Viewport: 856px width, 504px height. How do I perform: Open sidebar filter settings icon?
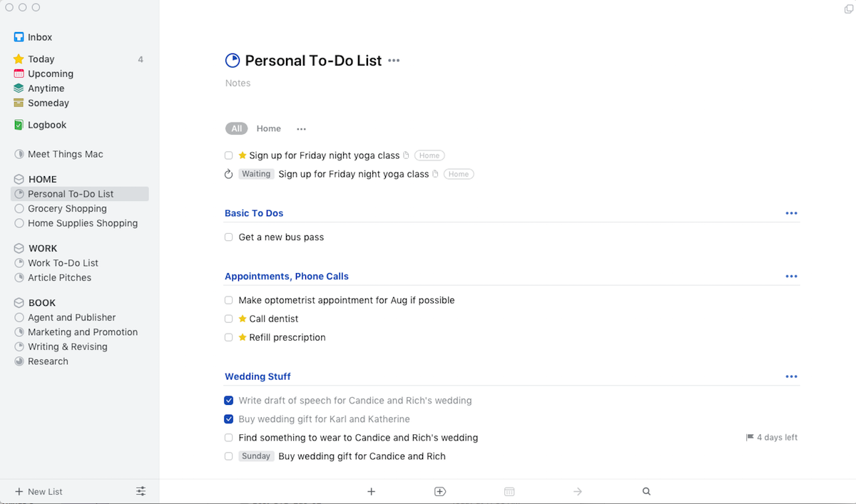point(141,491)
